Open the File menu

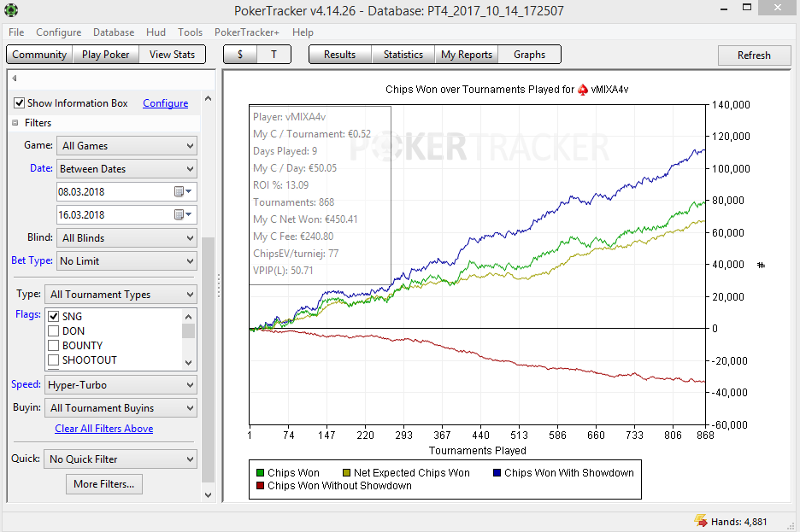(16, 32)
